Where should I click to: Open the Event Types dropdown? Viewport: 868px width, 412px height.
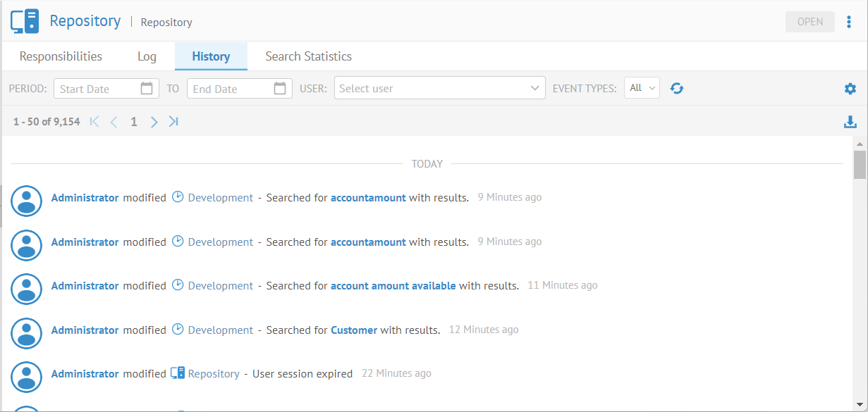pos(642,88)
